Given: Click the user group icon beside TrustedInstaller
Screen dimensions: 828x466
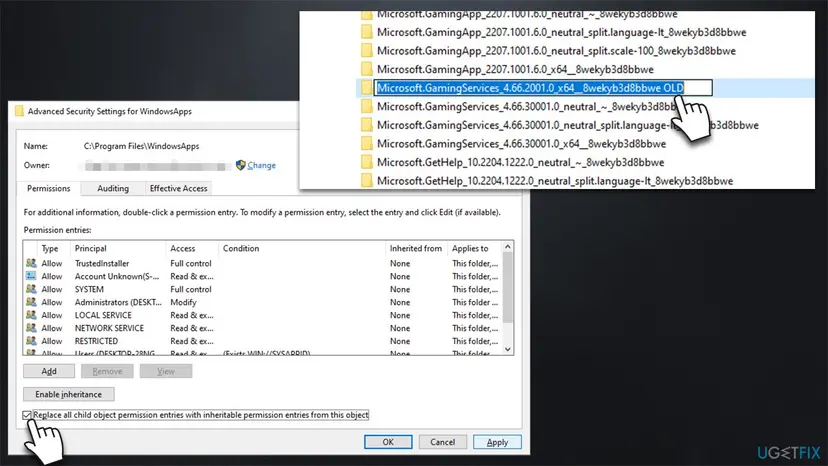Looking at the screenshot, I should coord(31,263).
